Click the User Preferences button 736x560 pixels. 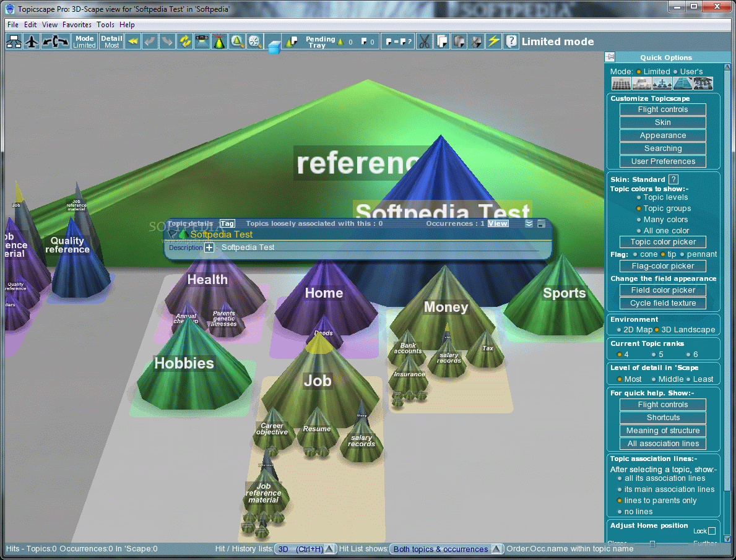pos(663,161)
